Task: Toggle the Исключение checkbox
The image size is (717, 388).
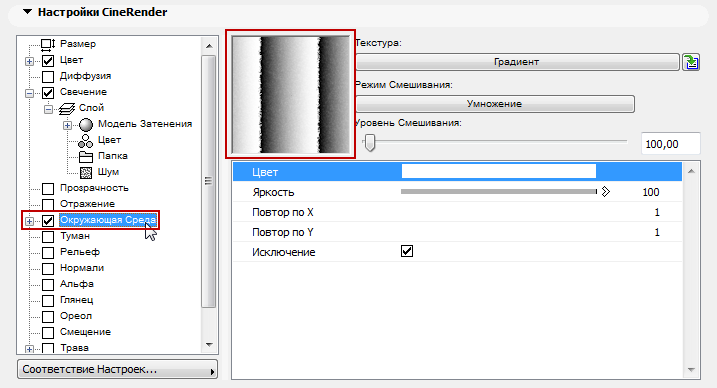Action: 407,251
